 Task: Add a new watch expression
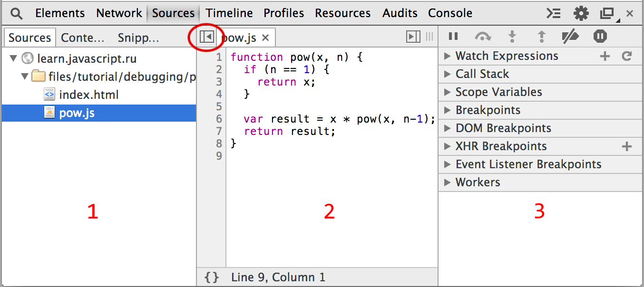click(605, 57)
